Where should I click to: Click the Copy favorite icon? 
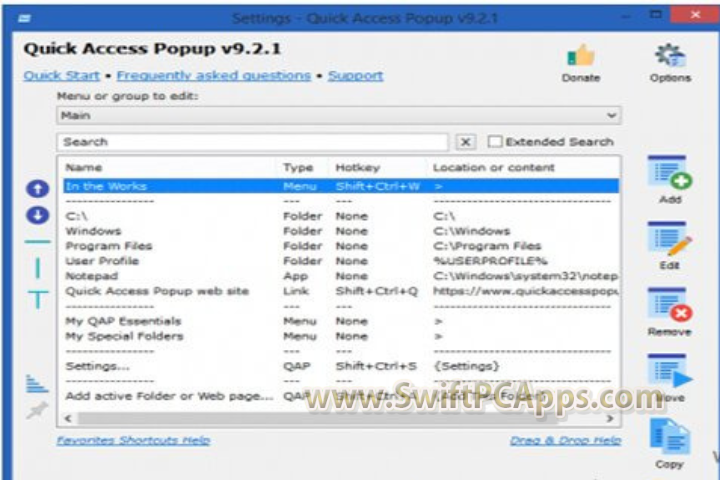point(670,436)
